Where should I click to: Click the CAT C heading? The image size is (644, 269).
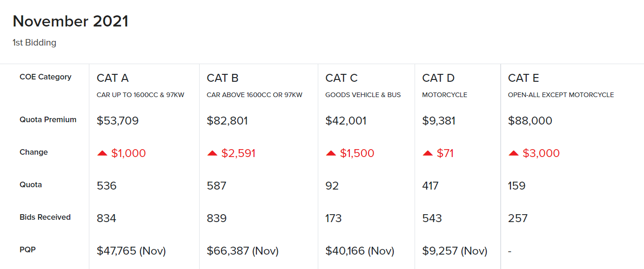(x=342, y=78)
